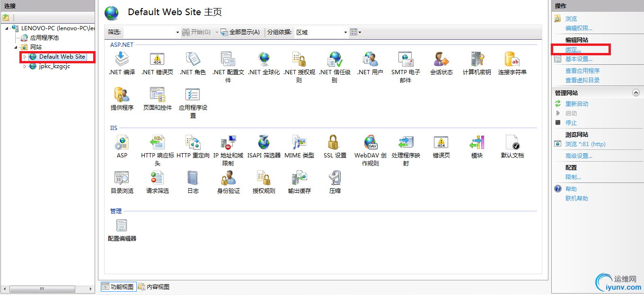Switch to 功能视图 tab
Screen dimensions: 644x295
(x=118, y=286)
